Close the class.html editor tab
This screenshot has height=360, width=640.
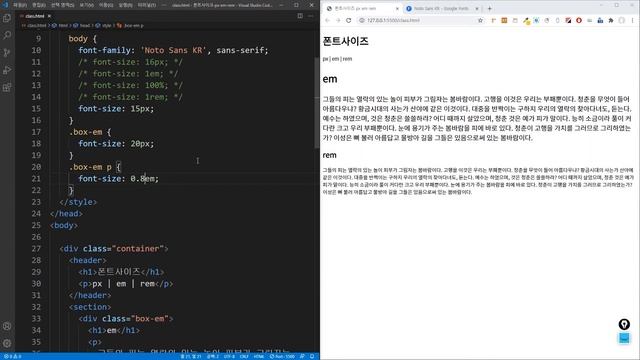point(49,16)
